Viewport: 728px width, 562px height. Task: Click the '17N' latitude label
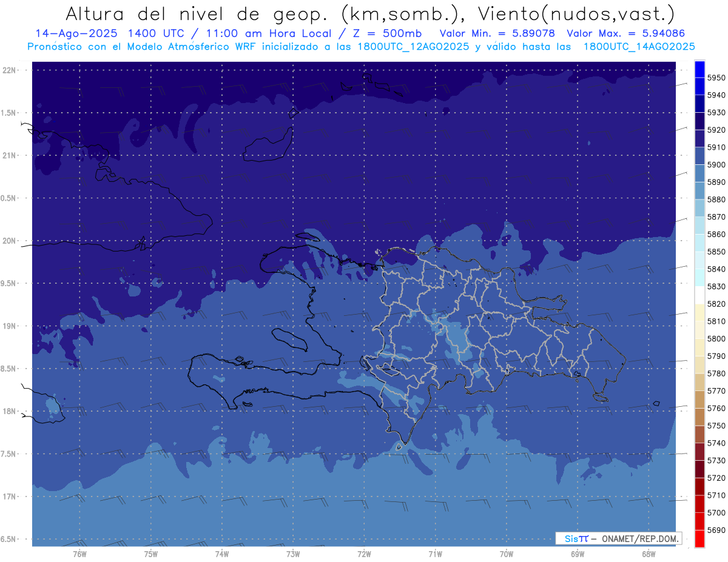[9, 497]
